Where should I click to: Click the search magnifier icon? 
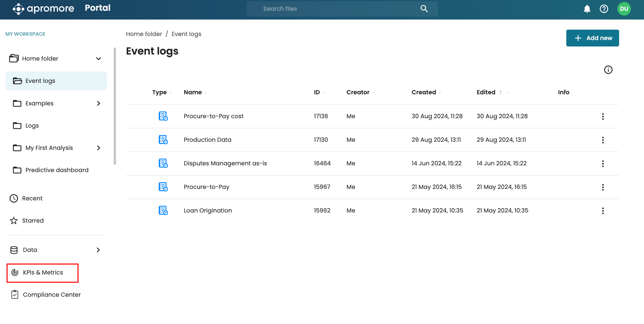424,9
